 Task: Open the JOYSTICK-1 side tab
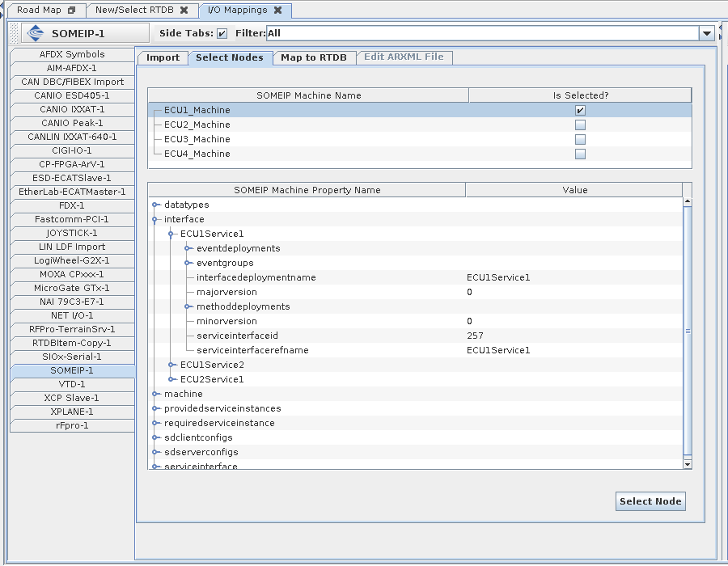pos(72,234)
